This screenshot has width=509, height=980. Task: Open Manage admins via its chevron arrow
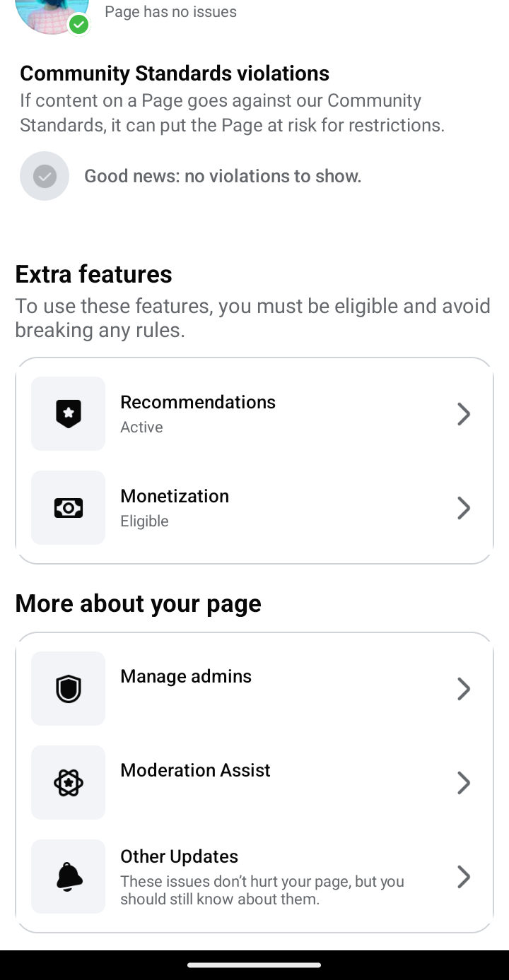[x=464, y=689]
